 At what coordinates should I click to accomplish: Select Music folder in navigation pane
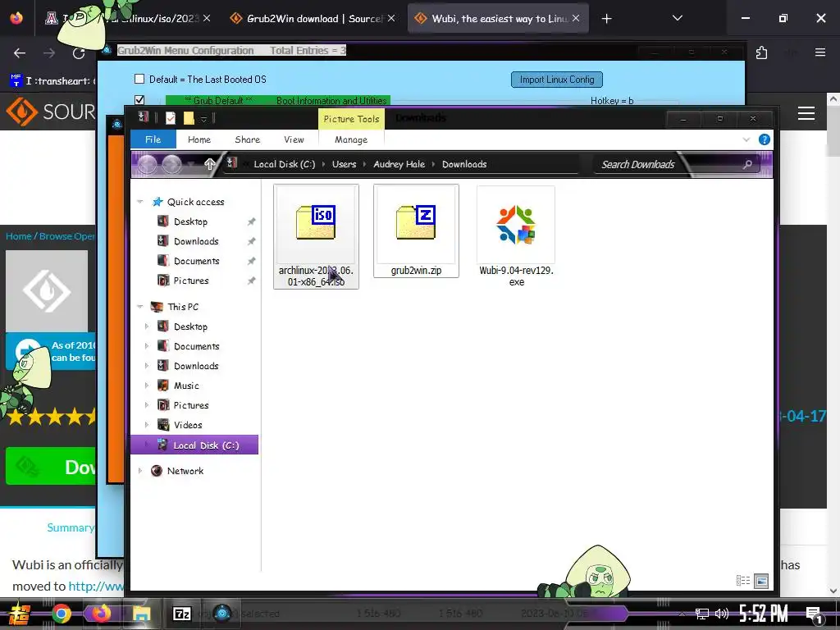point(186,386)
